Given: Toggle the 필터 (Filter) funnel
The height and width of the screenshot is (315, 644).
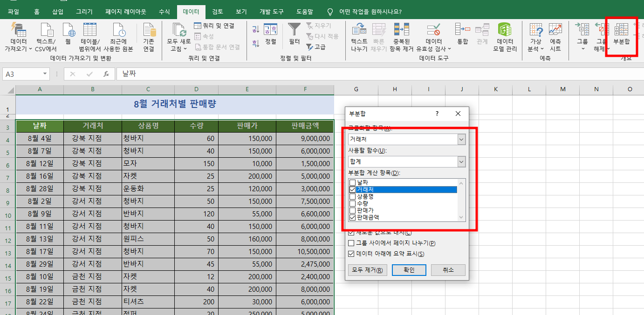Looking at the screenshot, I should [294, 34].
